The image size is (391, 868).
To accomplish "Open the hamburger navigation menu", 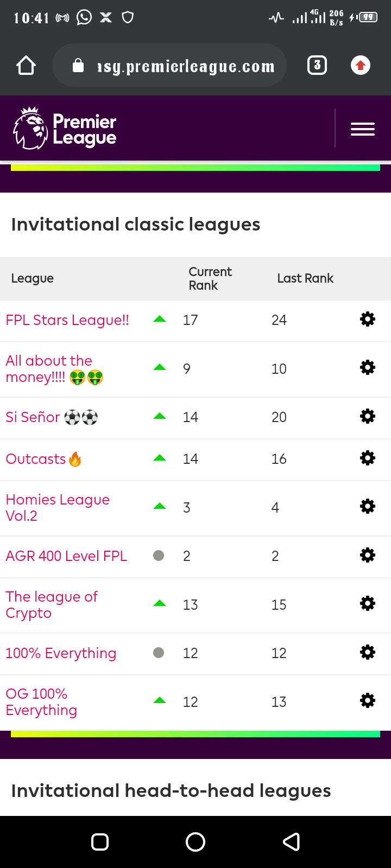I will [363, 129].
